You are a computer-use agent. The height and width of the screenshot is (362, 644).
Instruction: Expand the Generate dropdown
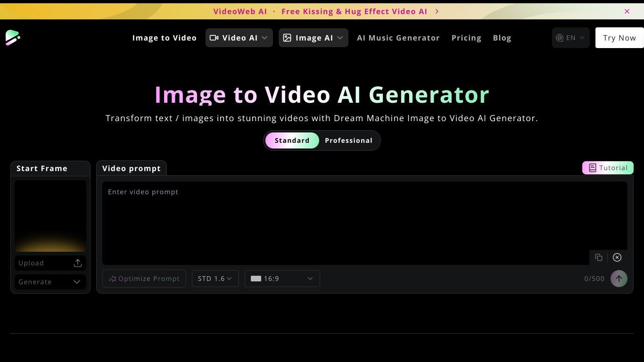click(50, 282)
